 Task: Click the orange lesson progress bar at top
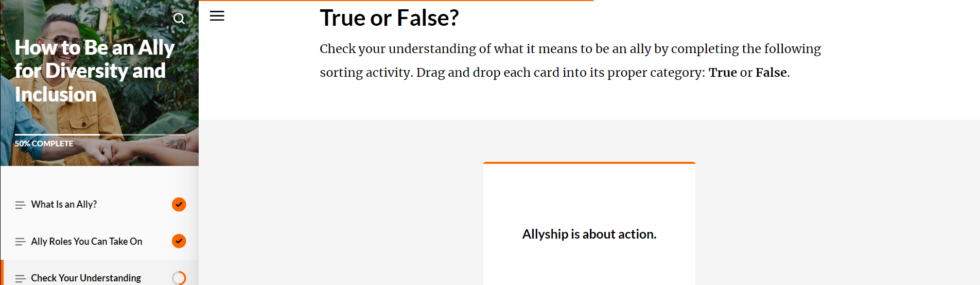tap(395, 1)
